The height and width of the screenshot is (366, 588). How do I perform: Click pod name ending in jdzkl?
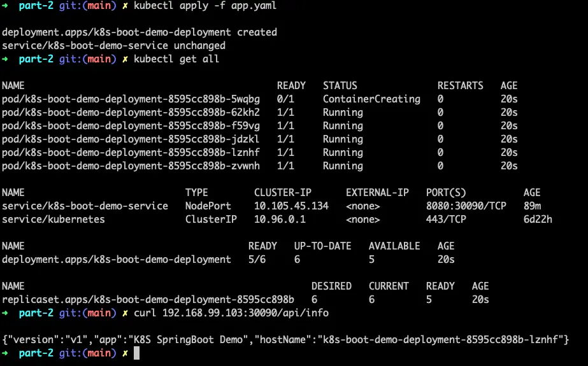(x=131, y=139)
